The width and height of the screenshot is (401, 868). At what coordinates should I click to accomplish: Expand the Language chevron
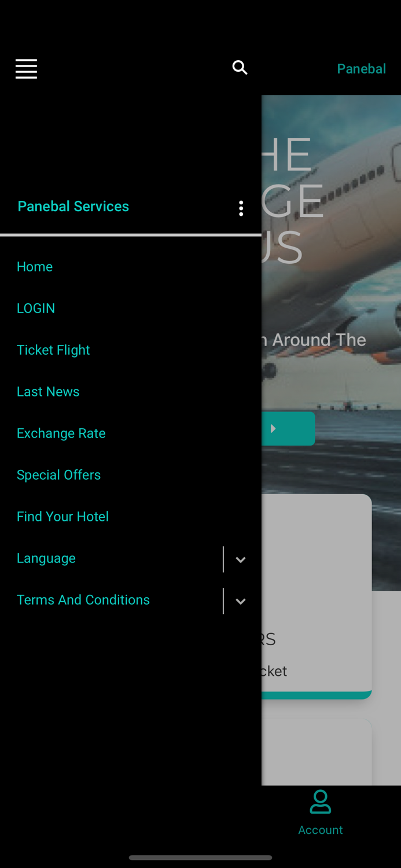[241, 560]
